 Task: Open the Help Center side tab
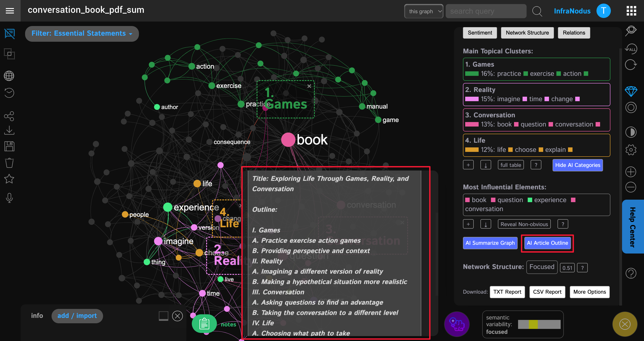(633, 227)
